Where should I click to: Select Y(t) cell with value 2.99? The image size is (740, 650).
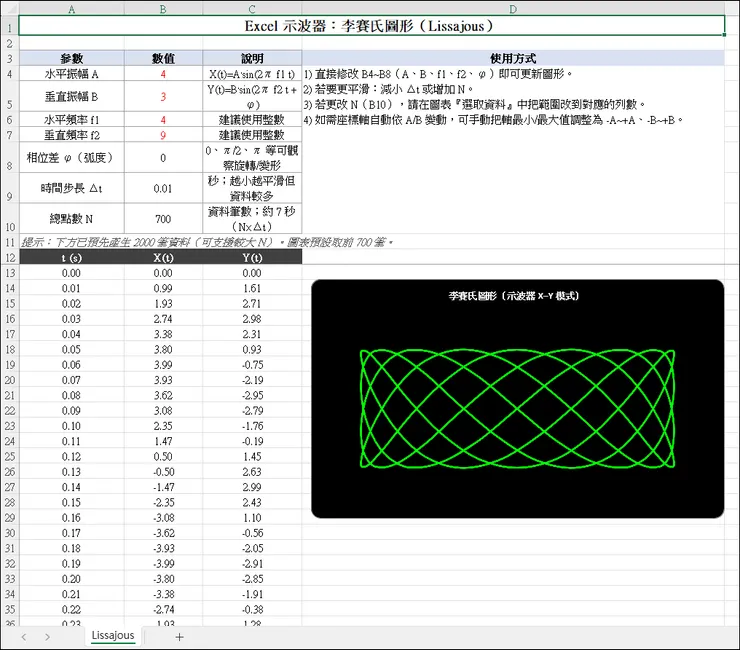tap(252, 487)
